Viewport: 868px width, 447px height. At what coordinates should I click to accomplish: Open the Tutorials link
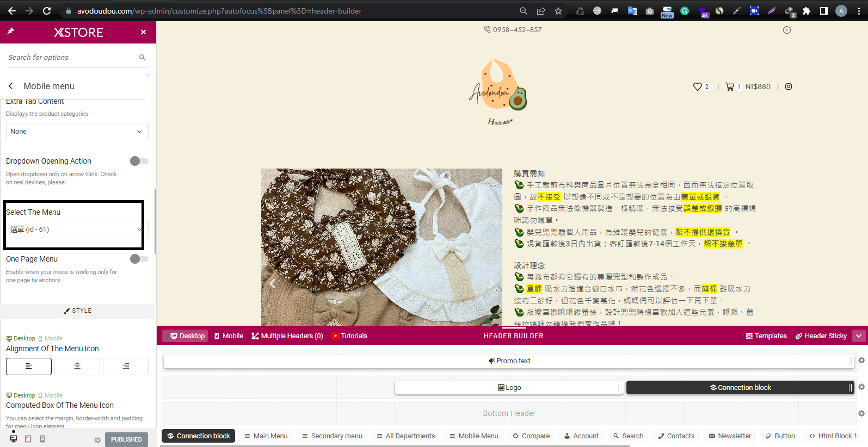coord(349,336)
